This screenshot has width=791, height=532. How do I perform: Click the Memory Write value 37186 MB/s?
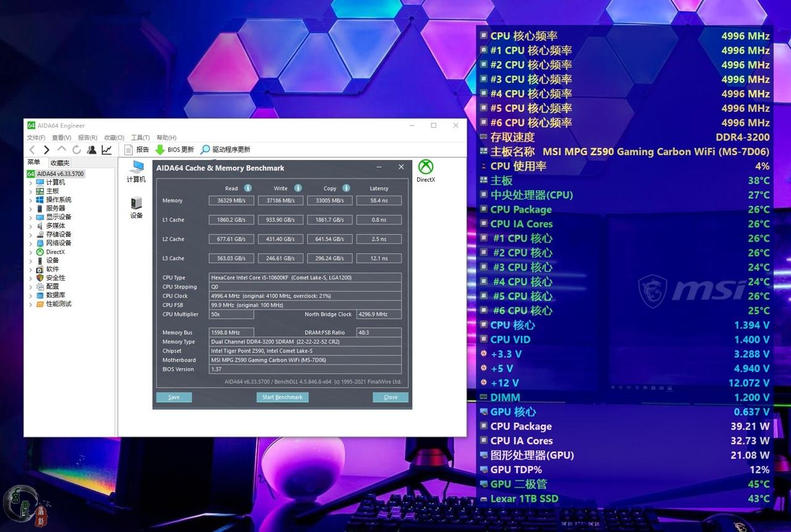tap(281, 200)
